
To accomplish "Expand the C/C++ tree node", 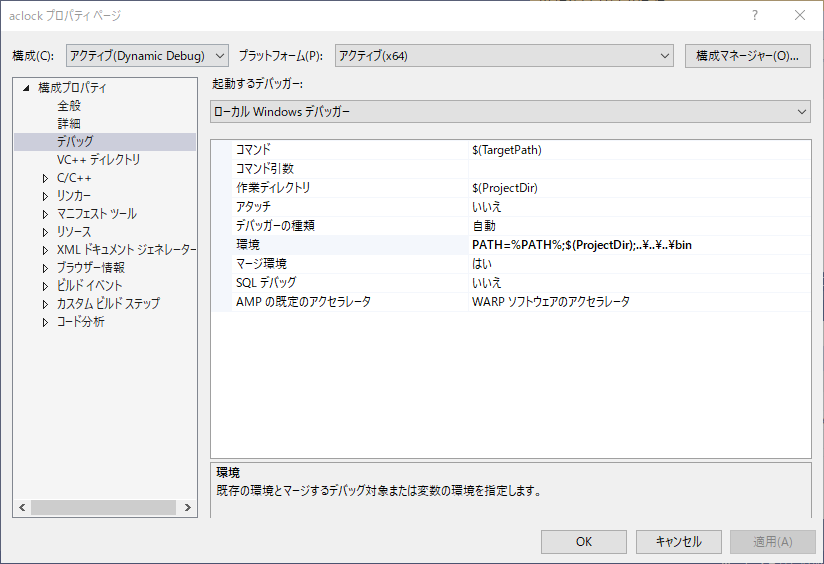I will pyautogui.click(x=45, y=178).
